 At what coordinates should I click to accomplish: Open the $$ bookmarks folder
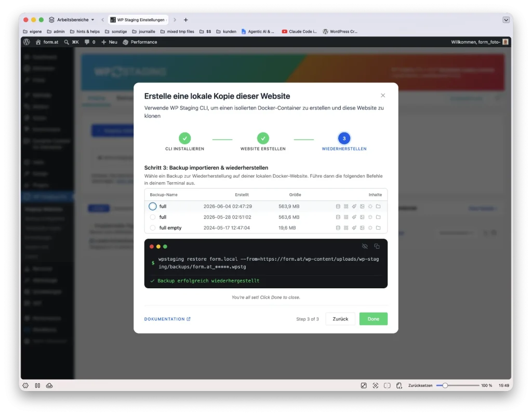click(205, 32)
